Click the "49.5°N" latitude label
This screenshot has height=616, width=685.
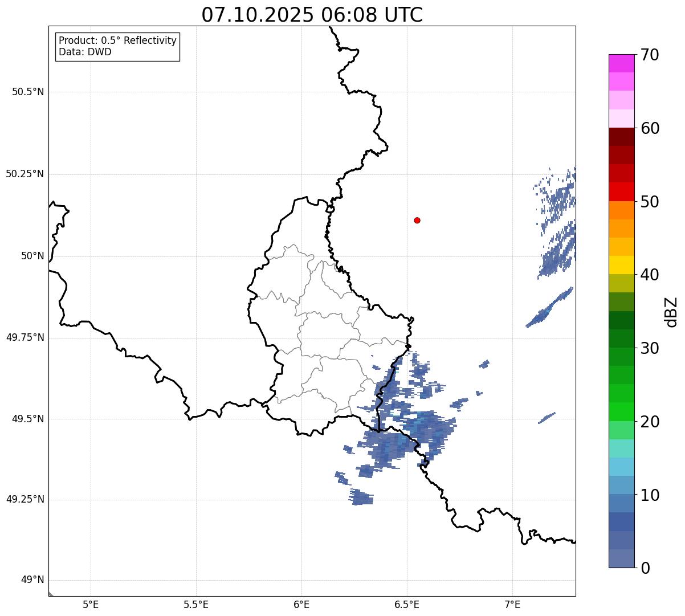tap(28, 419)
